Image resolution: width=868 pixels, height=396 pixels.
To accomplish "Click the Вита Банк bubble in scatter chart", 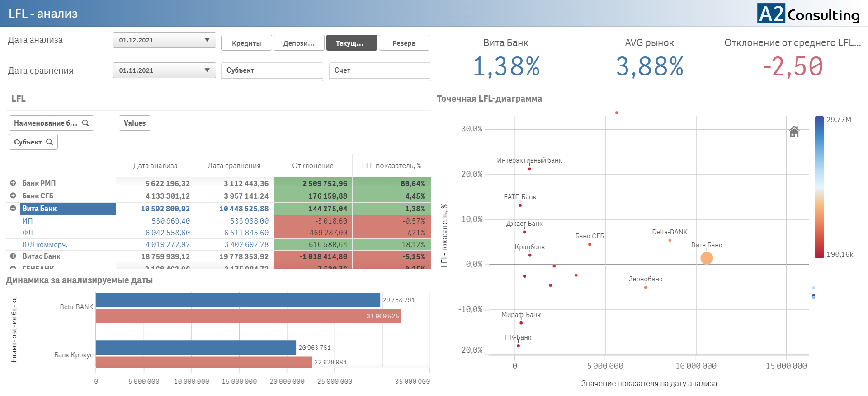I will 707,258.
